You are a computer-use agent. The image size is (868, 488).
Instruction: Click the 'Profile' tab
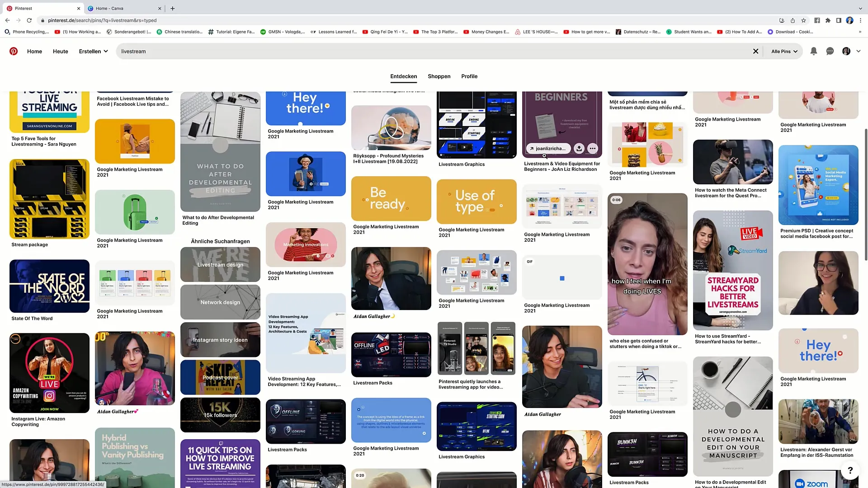click(x=469, y=76)
